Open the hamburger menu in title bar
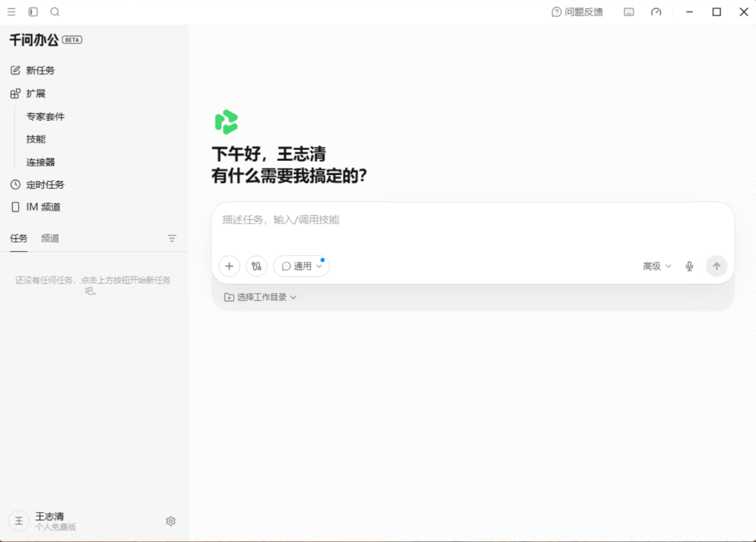This screenshot has height=542, width=756. (12, 12)
